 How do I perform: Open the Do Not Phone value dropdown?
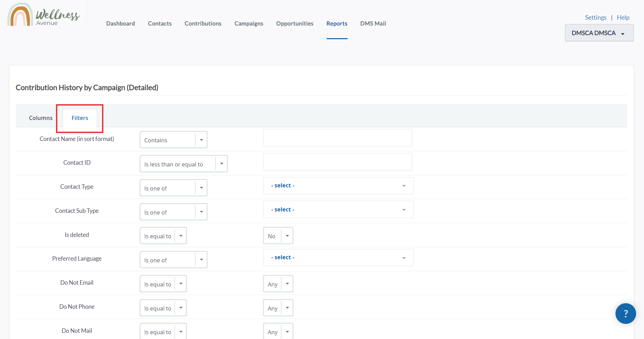[278, 308]
